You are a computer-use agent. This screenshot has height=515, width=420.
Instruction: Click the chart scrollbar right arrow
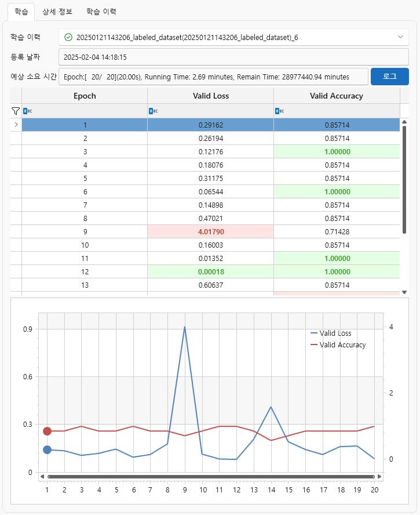[x=379, y=477]
